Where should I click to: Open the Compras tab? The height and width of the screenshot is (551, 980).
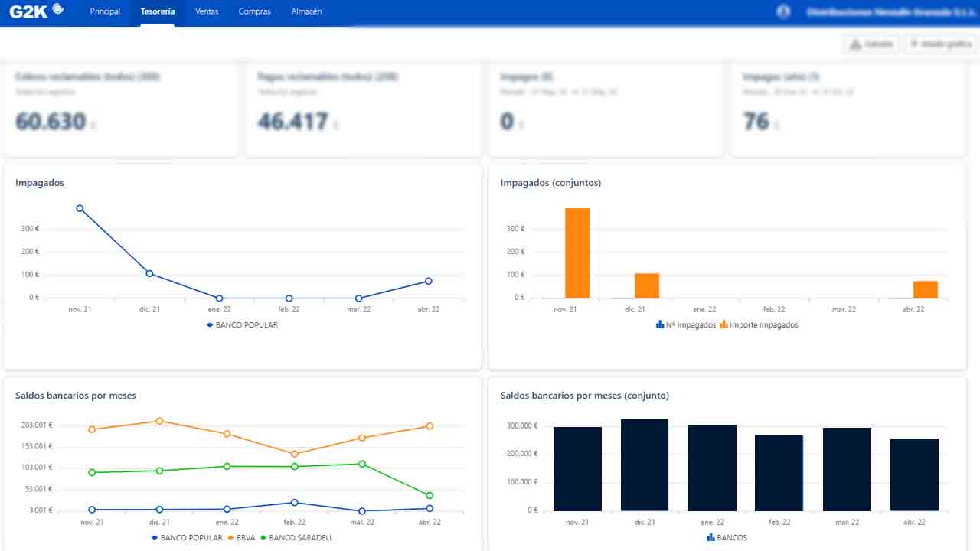coord(255,11)
